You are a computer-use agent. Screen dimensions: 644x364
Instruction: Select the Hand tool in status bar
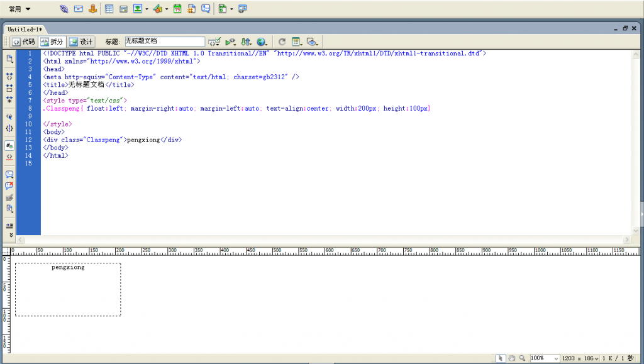511,358
